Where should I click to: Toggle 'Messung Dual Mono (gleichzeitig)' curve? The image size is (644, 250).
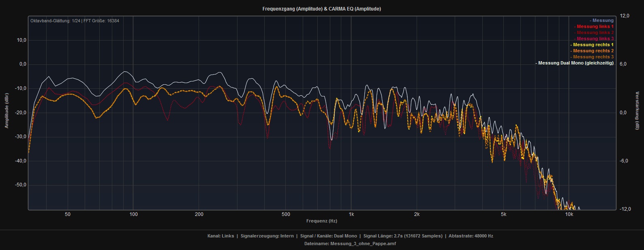click(575, 63)
